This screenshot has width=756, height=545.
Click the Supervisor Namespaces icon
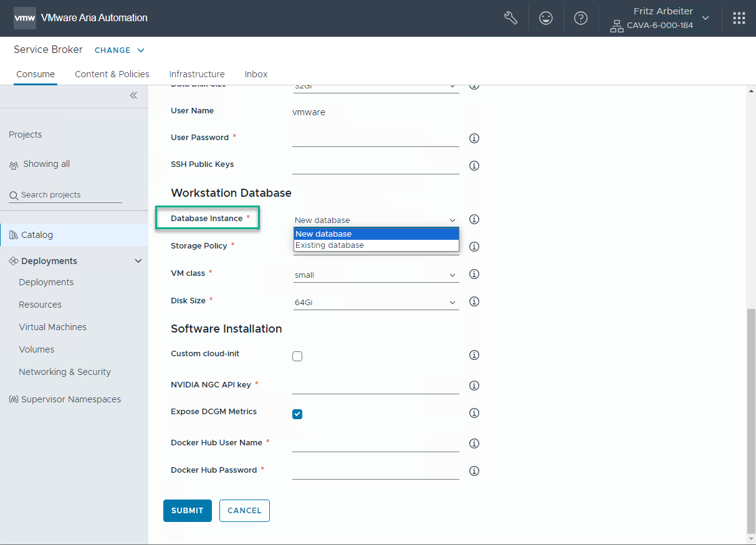(14, 399)
